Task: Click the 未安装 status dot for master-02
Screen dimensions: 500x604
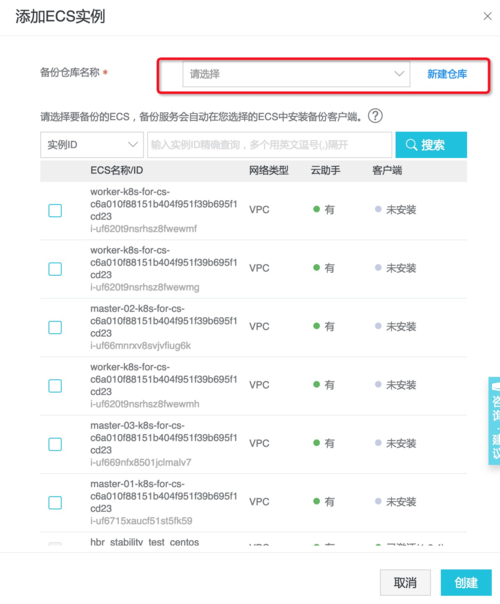Action: click(378, 326)
